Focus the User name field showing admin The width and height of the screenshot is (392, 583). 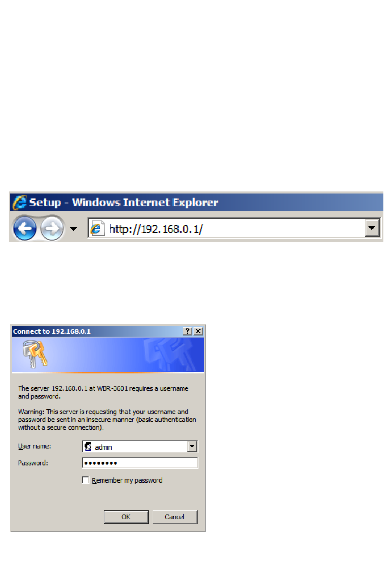tap(140, 446)
